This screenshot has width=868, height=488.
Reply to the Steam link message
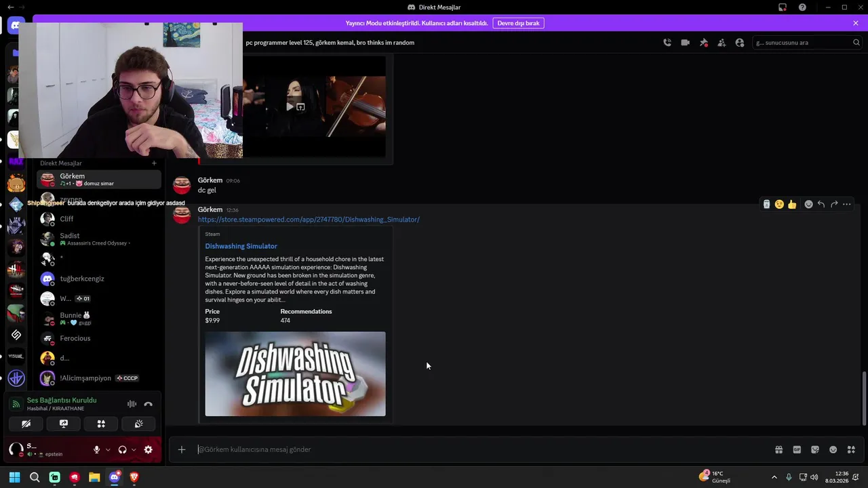[821, 204]
